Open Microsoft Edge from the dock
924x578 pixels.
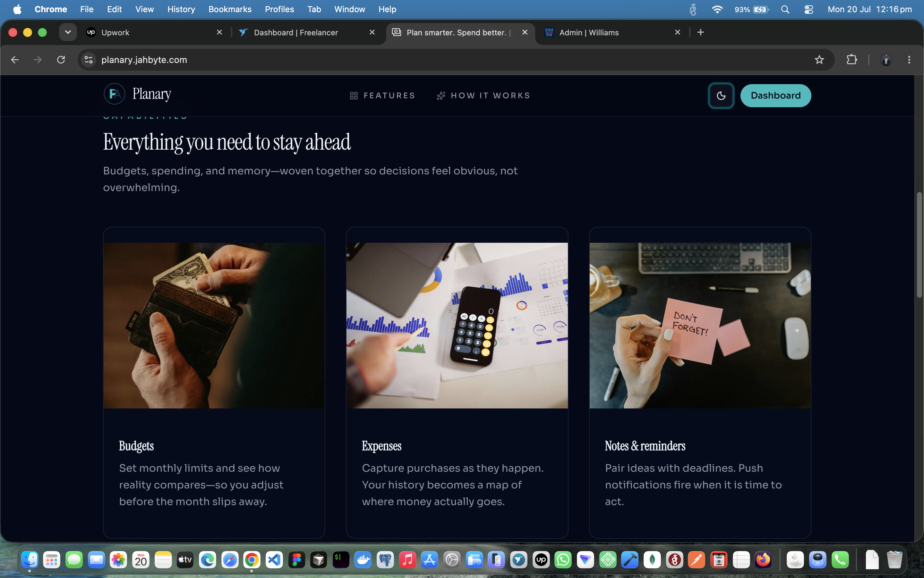tap(207, 560)
